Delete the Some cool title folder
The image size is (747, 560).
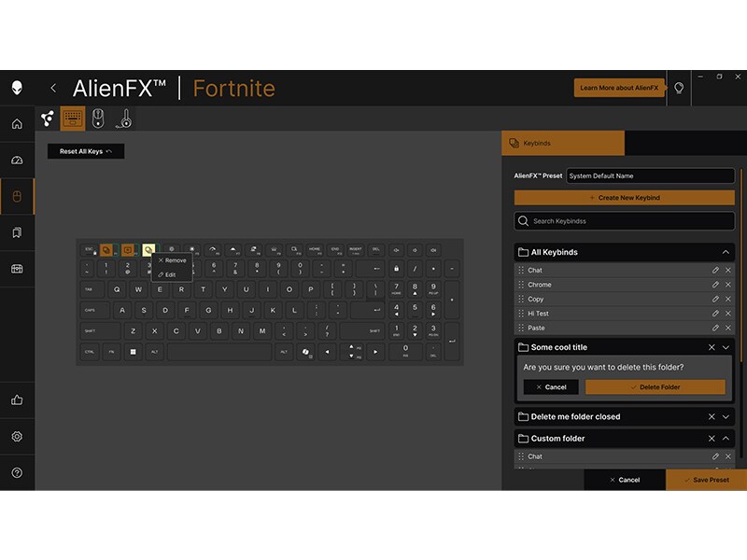pos(712,347)
